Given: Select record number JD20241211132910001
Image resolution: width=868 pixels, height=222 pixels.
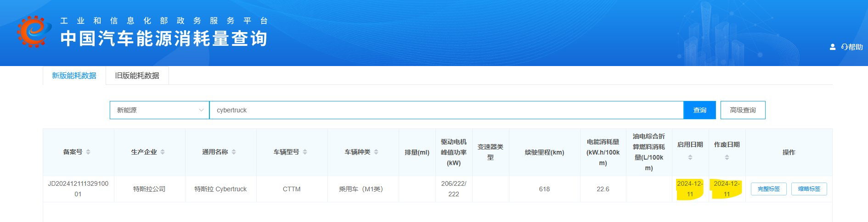Looking at the screenshot, I should point(78,189).
